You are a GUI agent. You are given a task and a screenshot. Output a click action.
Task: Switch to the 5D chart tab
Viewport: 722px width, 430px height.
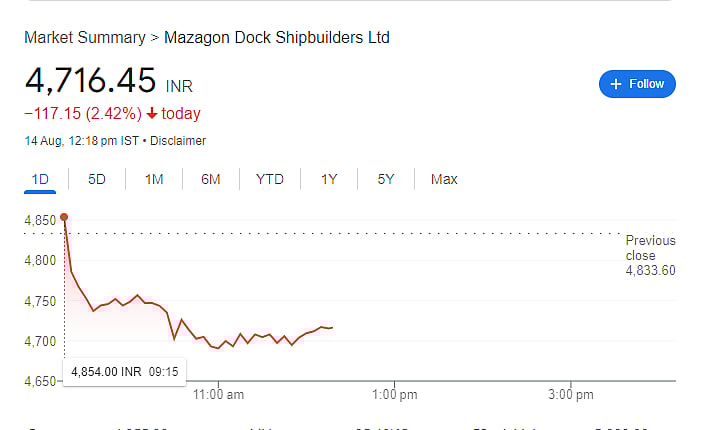(97, 179)
